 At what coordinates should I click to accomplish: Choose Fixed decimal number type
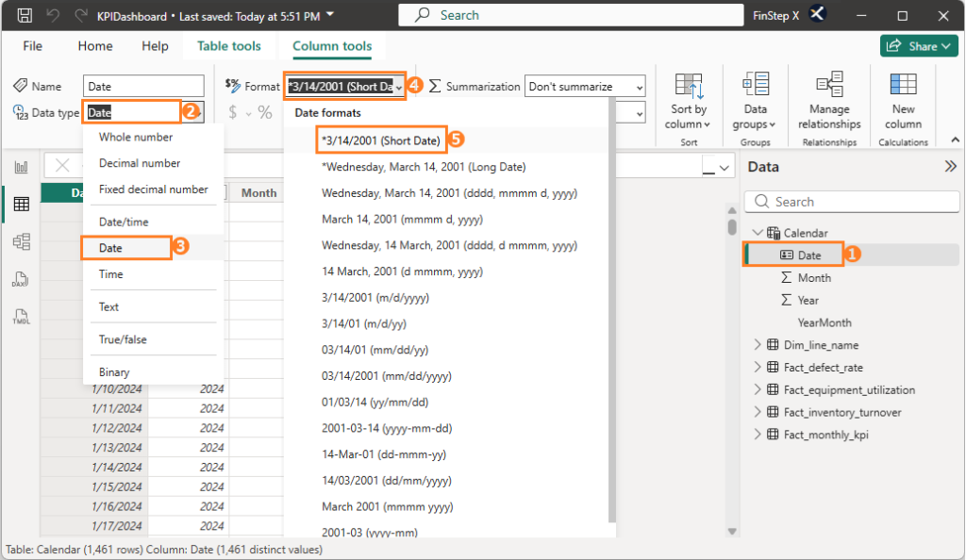(154, 189)
